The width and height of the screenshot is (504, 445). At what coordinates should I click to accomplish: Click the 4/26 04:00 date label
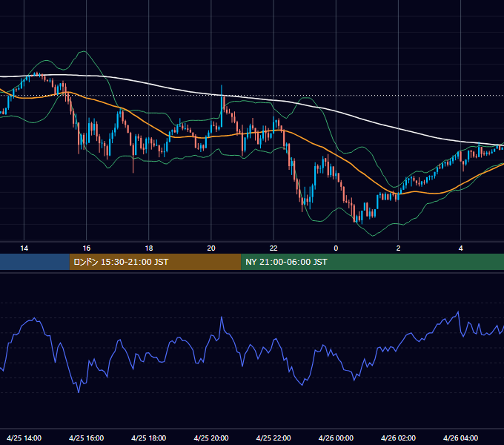click(460, 438)
